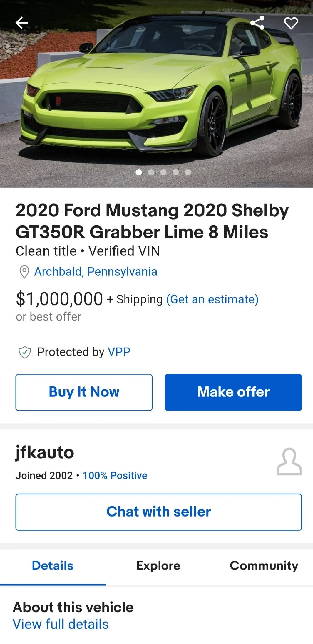Add listing to watchlist with heart icon
Viewport: 313px width, 644px height.
point(291,23)
